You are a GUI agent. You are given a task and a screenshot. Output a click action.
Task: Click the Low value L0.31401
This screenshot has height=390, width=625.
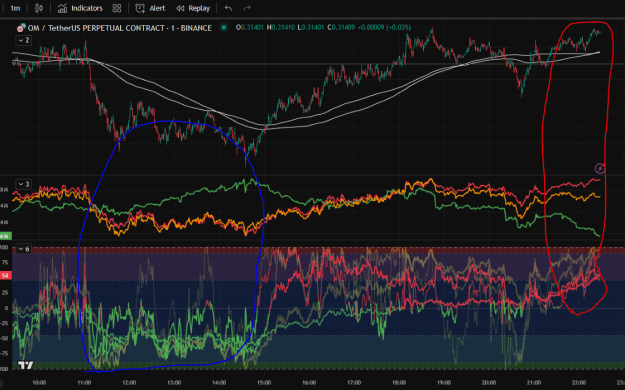pos(311,28)
